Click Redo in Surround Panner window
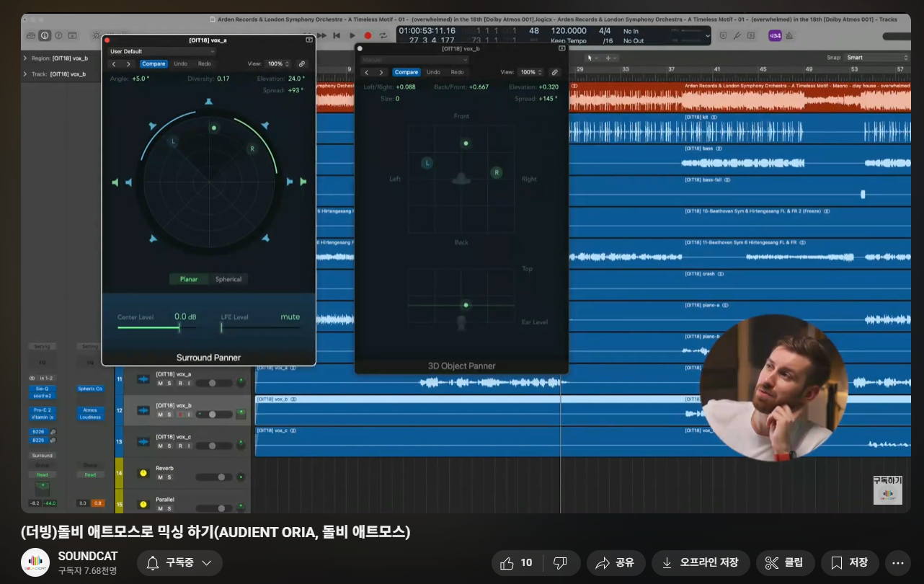The width and height of the screenshot is (924, 584). tap(205, 63)
